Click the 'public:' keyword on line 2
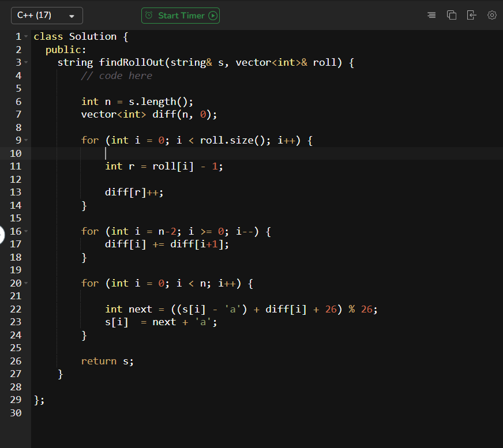503x448 pixels. point(66,50)
